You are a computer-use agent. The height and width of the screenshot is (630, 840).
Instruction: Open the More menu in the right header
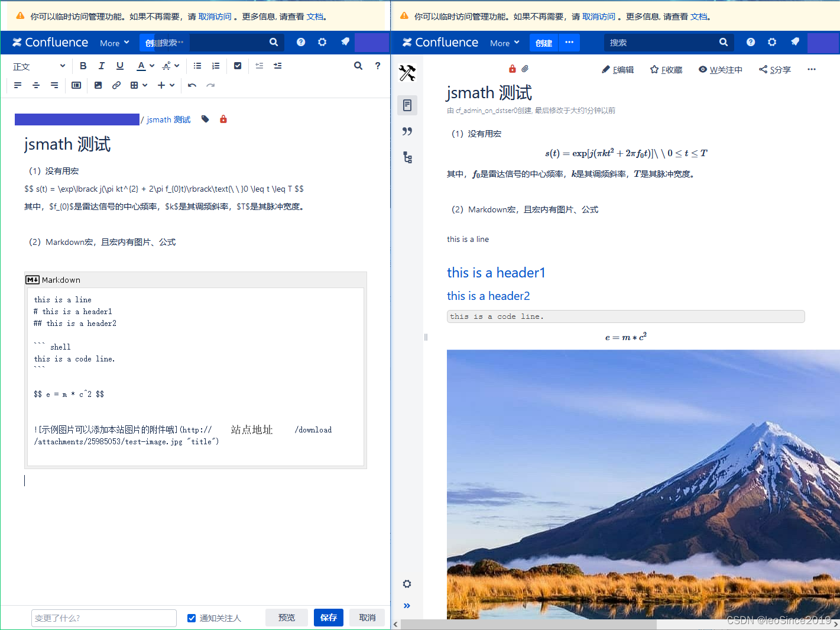(x=504, y=43)
